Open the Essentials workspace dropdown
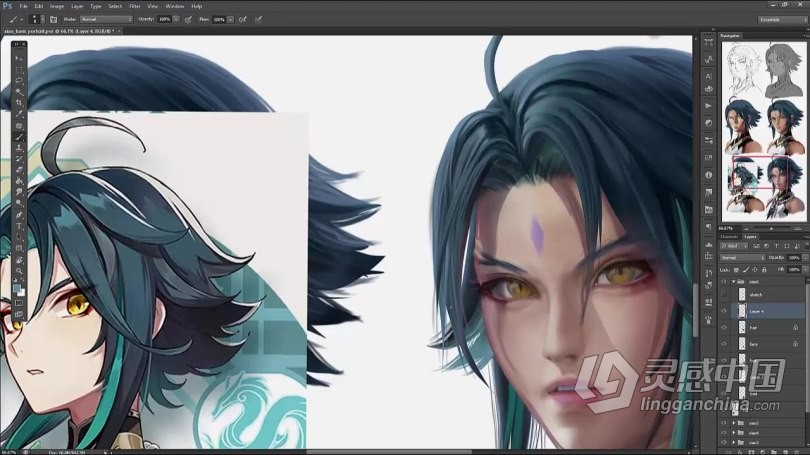Screen dimensions: 810x455 pyautogui.click(x=782, y=20)
